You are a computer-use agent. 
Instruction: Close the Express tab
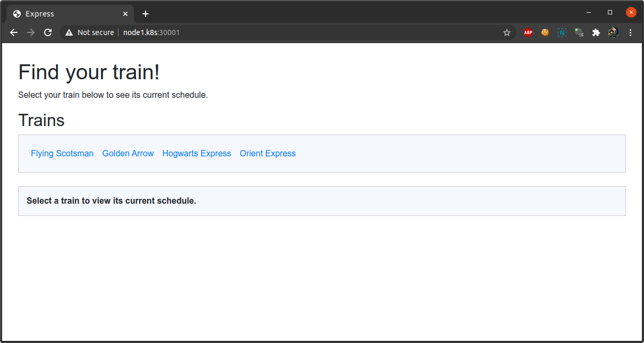(x=125, y=14)
